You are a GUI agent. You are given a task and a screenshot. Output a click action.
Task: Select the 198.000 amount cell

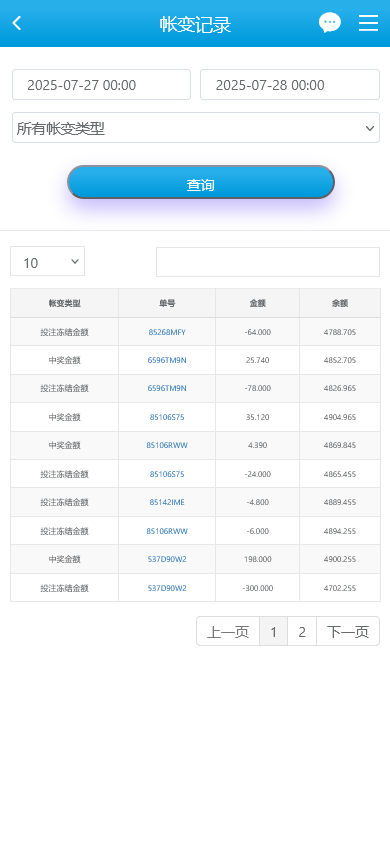258,559
